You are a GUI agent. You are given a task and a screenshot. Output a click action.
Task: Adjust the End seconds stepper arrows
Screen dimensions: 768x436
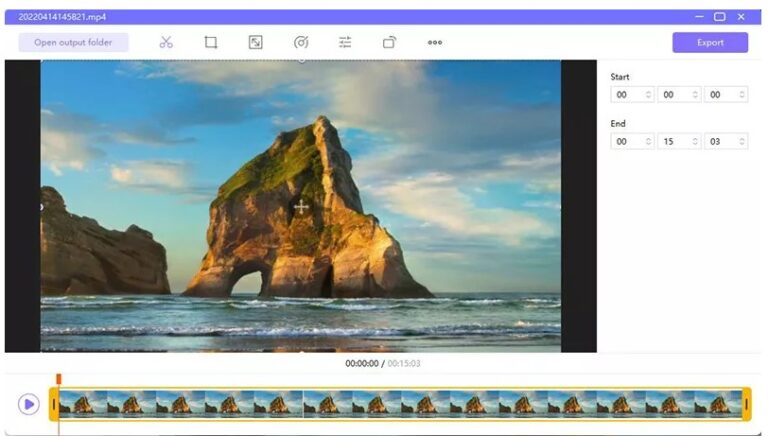(x=741, y=142)
